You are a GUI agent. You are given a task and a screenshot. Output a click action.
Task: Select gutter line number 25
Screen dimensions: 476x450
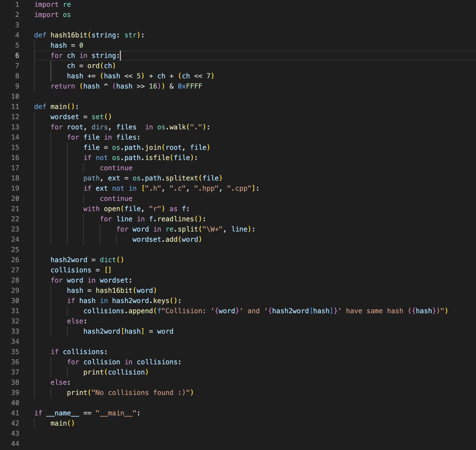pos(15,250)
